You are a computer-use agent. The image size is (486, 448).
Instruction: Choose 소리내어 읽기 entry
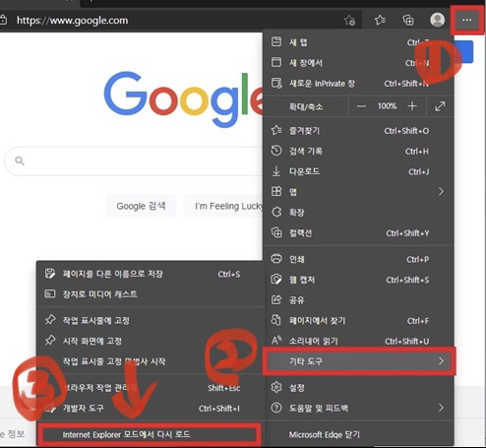[358, 341]
